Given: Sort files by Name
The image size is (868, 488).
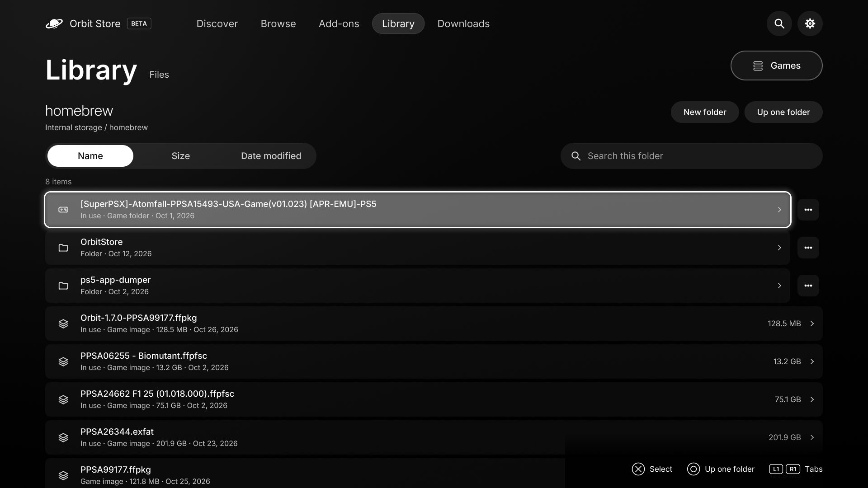Looking at the screenshot, I should [x=90, y=156].
